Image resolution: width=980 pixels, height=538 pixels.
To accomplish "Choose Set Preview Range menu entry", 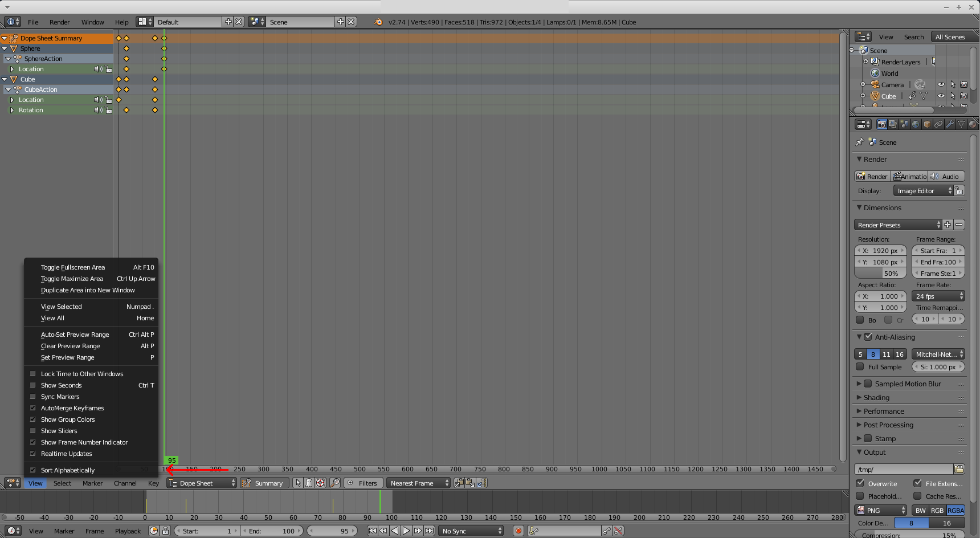I will (x=91, y=357).
